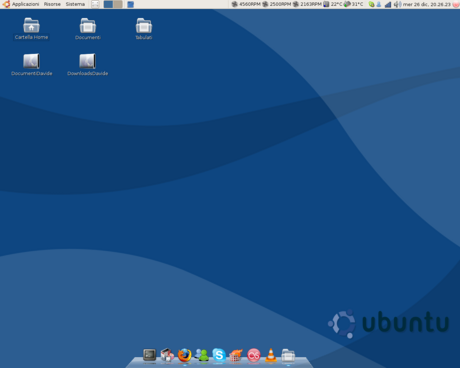The height and width of the screenshot is (368, 460).
Task: Select the Cartella Home desktop folder
Action: click(31, 29)
